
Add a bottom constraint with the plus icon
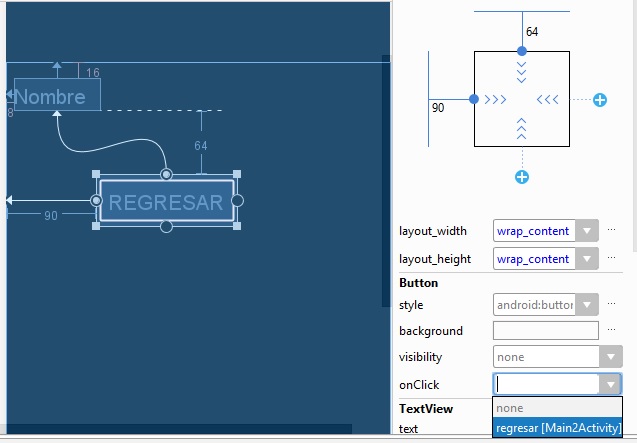tap(521, 177)
